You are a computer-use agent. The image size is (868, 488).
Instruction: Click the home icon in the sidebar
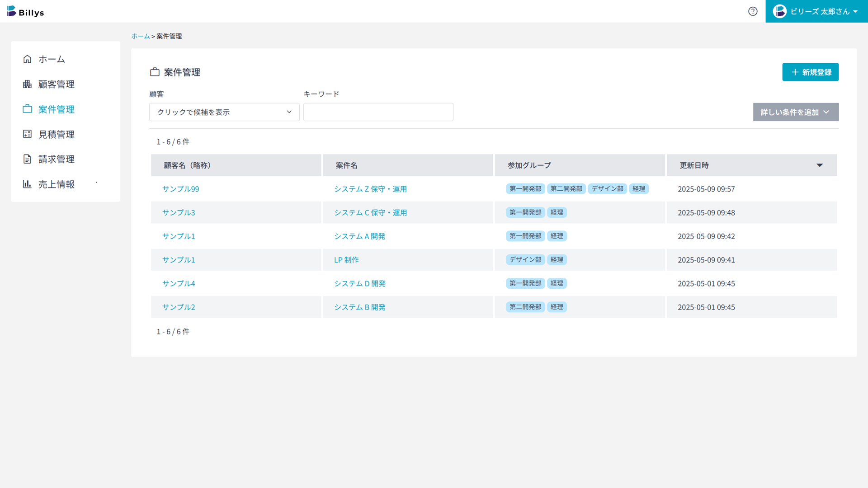pyautogui.click(x=27, y=59)
